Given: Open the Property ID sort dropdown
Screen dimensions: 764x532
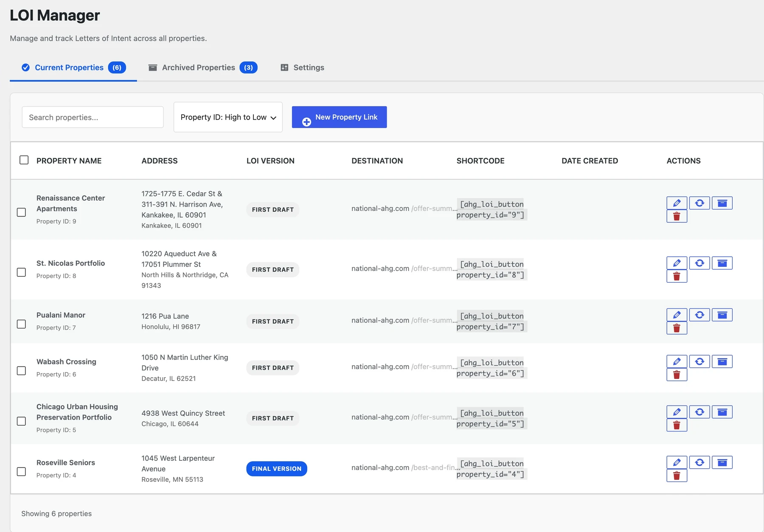Looking at the screenshot, I should (x=228, y=117).
